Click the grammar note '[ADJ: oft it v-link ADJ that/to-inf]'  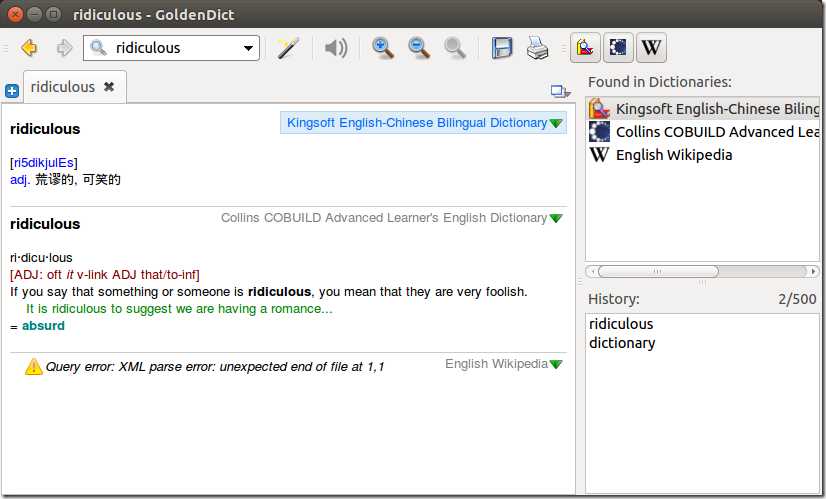pos(105,275)
